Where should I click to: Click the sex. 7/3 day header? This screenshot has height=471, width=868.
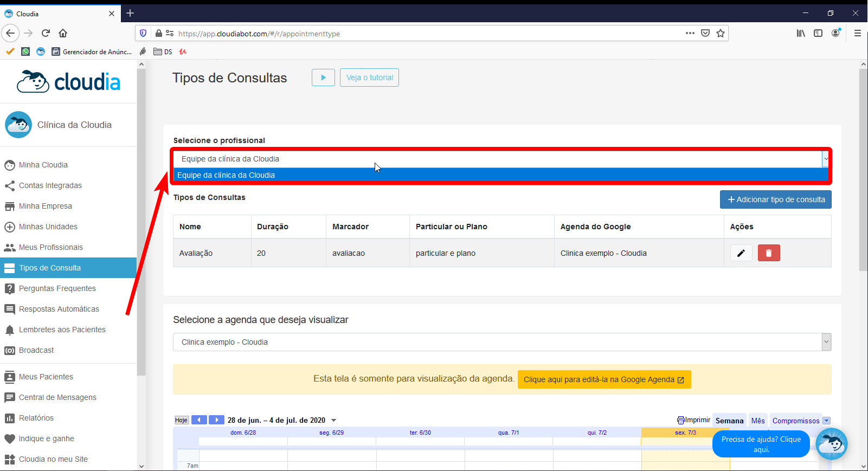685,433
